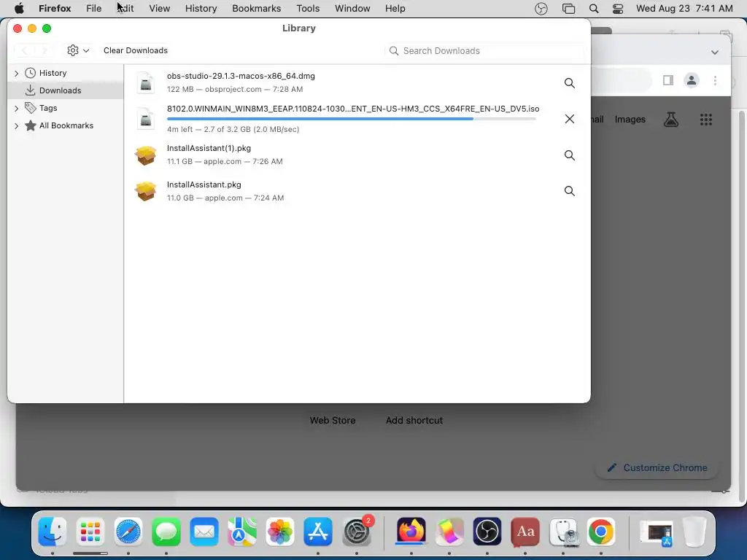
Task: Expand All Bookmarks tree item
Action: 17,125
